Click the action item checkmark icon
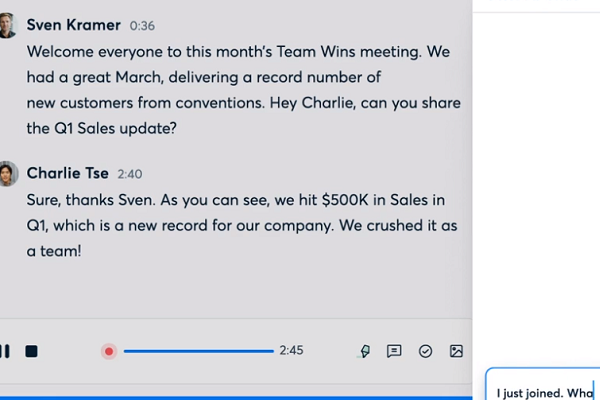 pyautogui.click(x=425, y=351)
